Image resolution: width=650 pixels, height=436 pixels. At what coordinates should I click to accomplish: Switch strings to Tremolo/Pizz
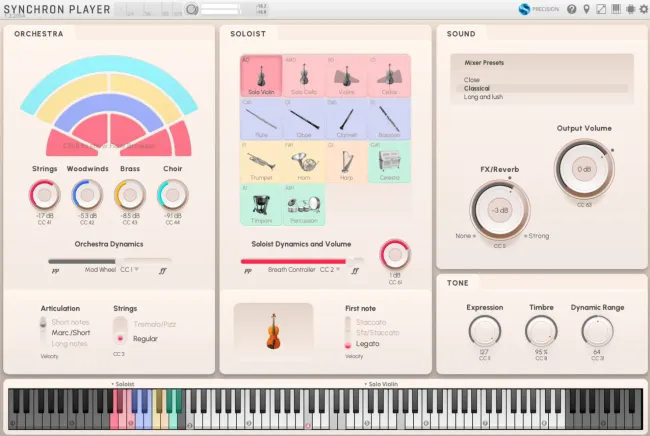(x=154, y=324)
